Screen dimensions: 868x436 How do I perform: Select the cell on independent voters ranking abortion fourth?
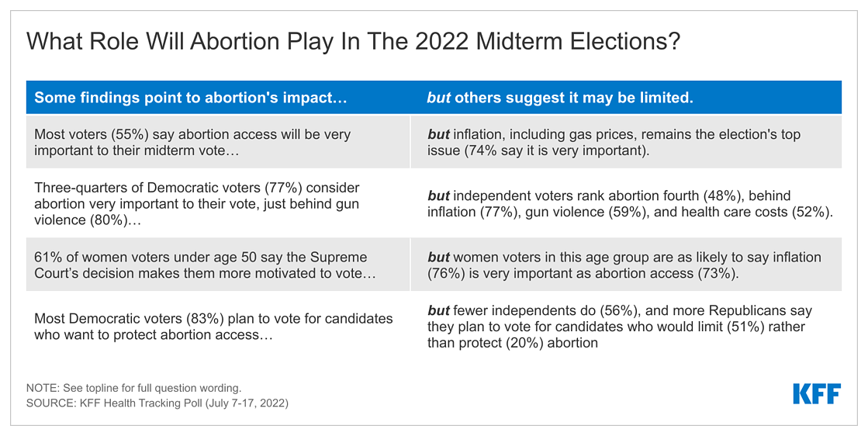pyautogui.click(x=626, y=203)
